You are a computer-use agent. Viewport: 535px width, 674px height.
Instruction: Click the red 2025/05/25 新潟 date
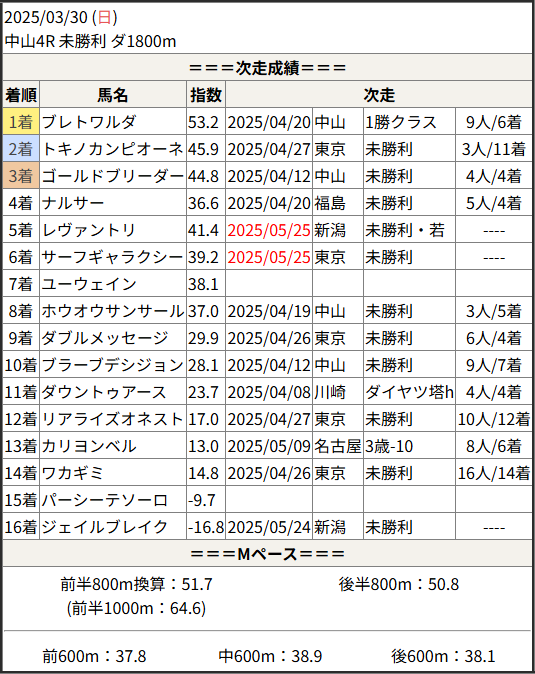pyautogui.click(x=269, y=230)
